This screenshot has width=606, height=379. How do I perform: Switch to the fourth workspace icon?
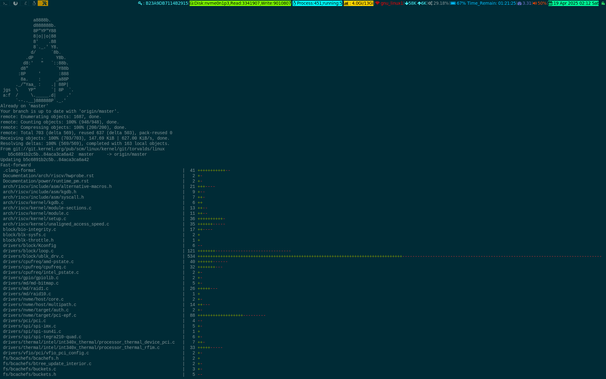34,3
